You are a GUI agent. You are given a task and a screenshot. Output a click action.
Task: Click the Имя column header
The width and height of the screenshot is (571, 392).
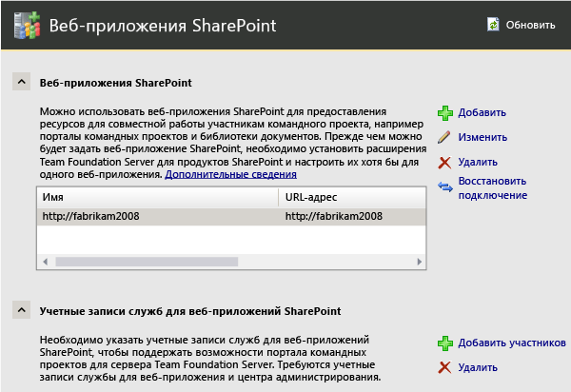pos(157,197)
